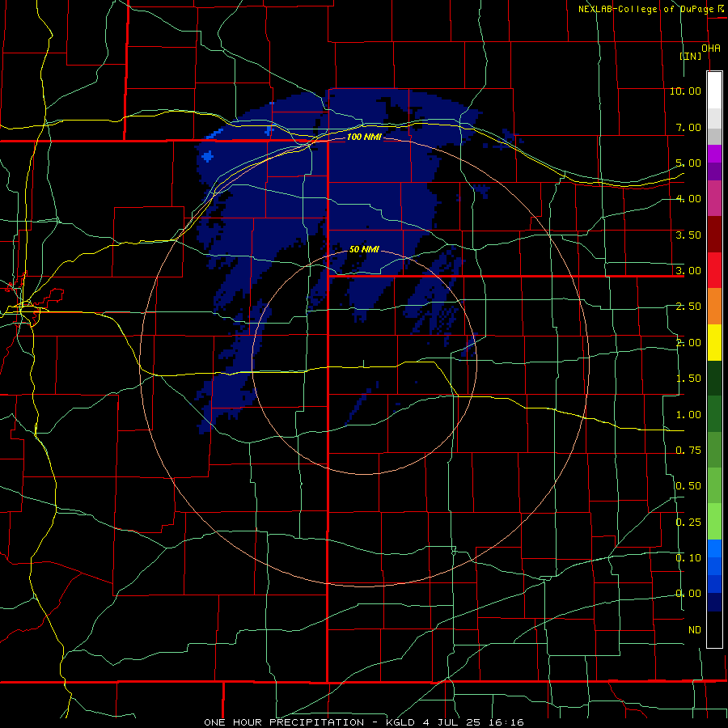Select the 4.00 legend value
728x728 pixels.
click(688, 199)
